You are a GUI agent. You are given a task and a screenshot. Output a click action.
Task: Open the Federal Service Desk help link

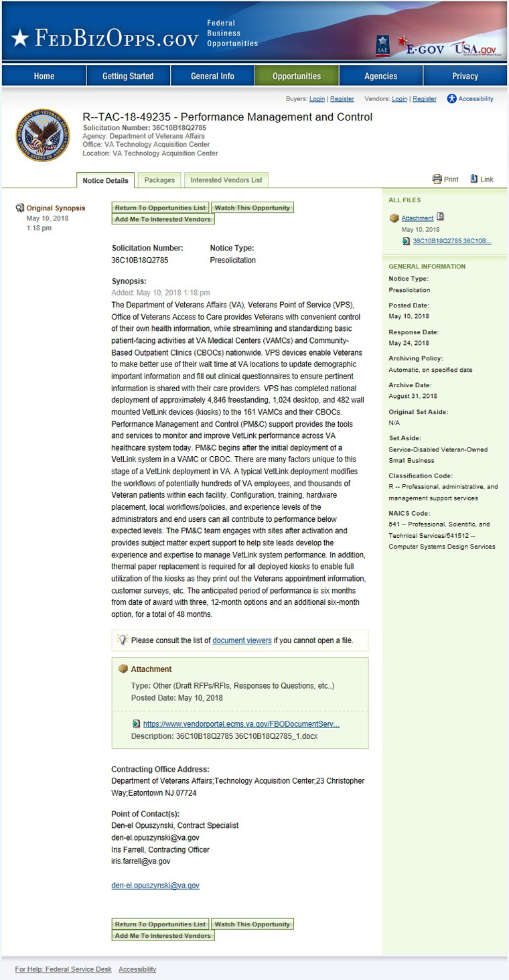pyautogui.click(x=64, y=969)
